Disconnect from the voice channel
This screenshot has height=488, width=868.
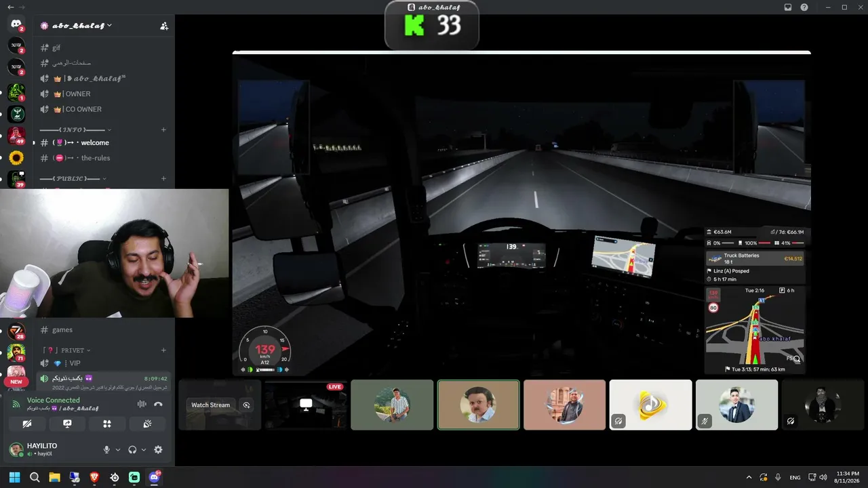[x=158, y=404]
